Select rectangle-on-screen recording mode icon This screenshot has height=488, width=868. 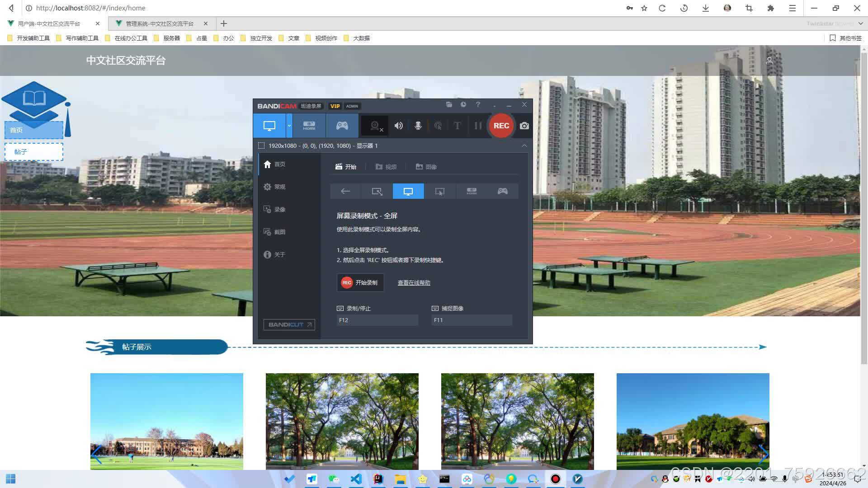coord(377,191)
